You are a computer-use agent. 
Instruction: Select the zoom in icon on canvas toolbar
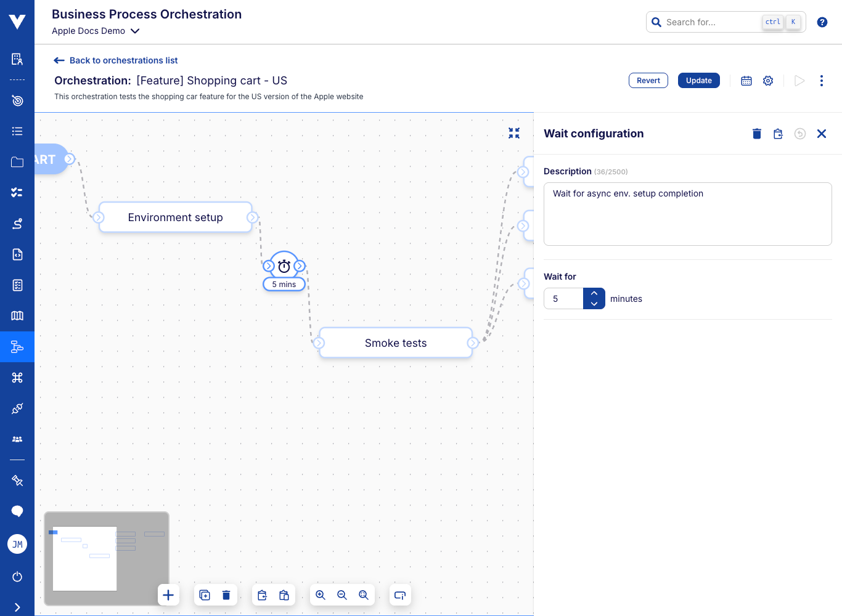click(321, 594)
